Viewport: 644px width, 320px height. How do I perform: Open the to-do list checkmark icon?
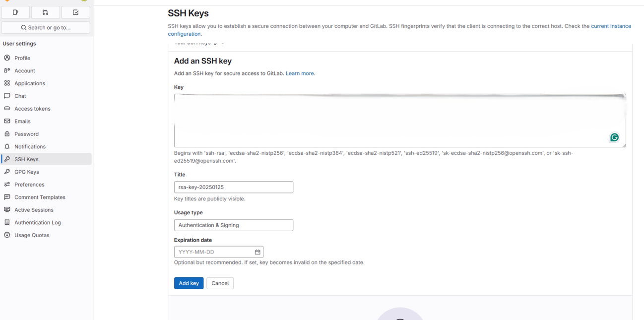75,12
